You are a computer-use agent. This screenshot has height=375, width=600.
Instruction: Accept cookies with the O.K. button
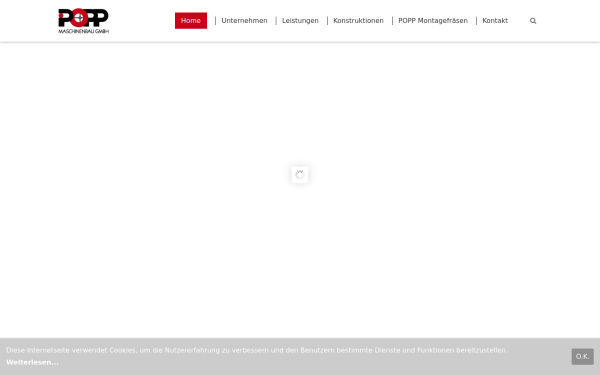pyautogui.click(x=582, y=356)
